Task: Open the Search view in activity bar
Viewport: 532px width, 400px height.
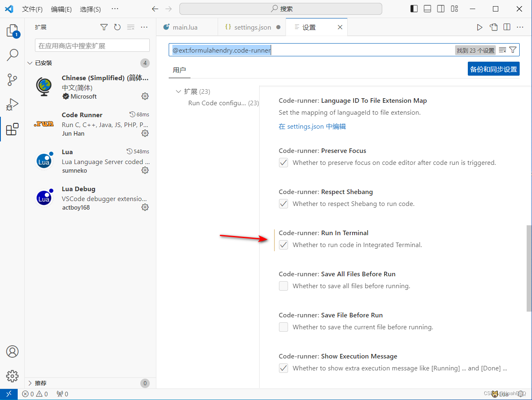Action: point(12,55)
